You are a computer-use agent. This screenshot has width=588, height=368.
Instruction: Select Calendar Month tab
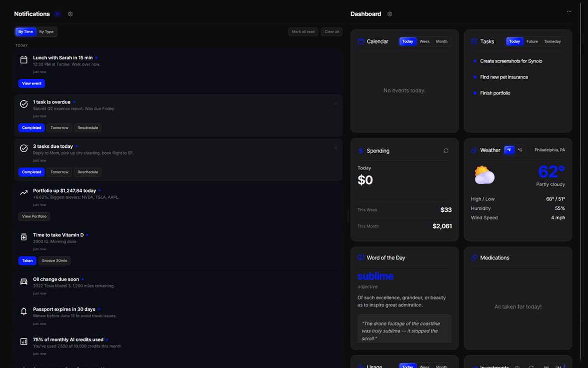(x=441, y=41)
